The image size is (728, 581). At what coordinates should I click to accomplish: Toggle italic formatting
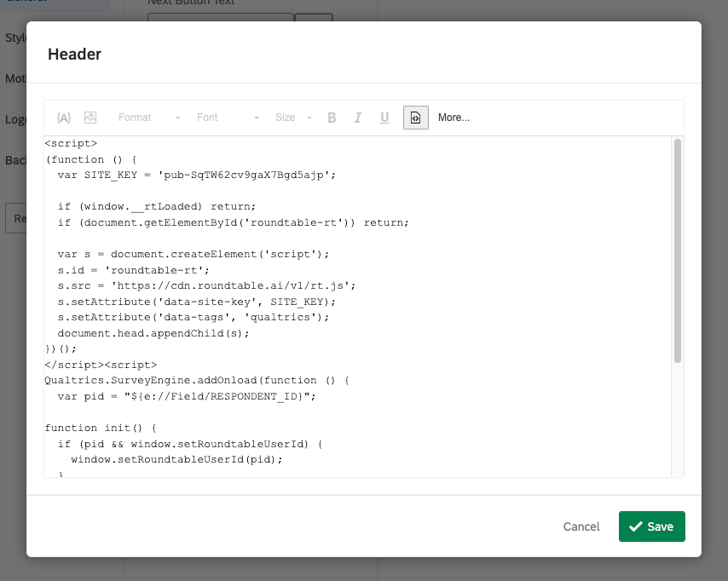coord(358,118)
